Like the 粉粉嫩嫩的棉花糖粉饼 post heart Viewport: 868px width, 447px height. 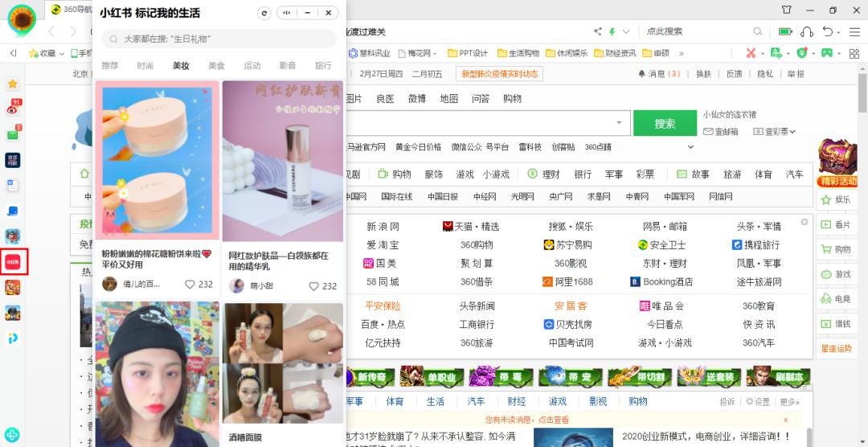[x=190, y=284]
